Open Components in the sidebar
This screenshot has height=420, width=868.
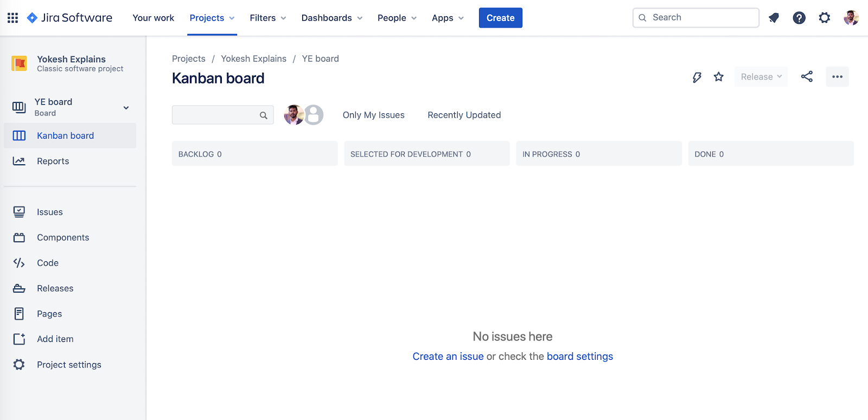pos(70,237)
